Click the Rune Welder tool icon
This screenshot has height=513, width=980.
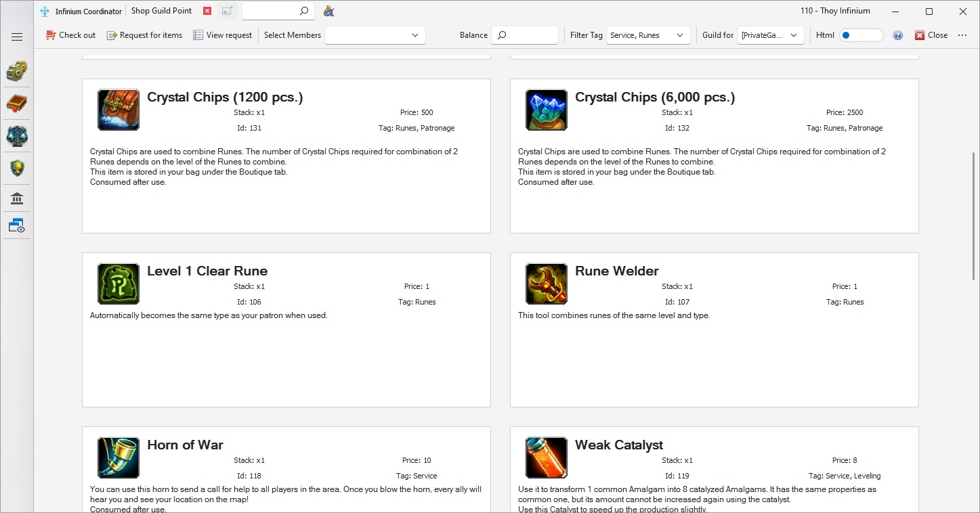[547, 284]
